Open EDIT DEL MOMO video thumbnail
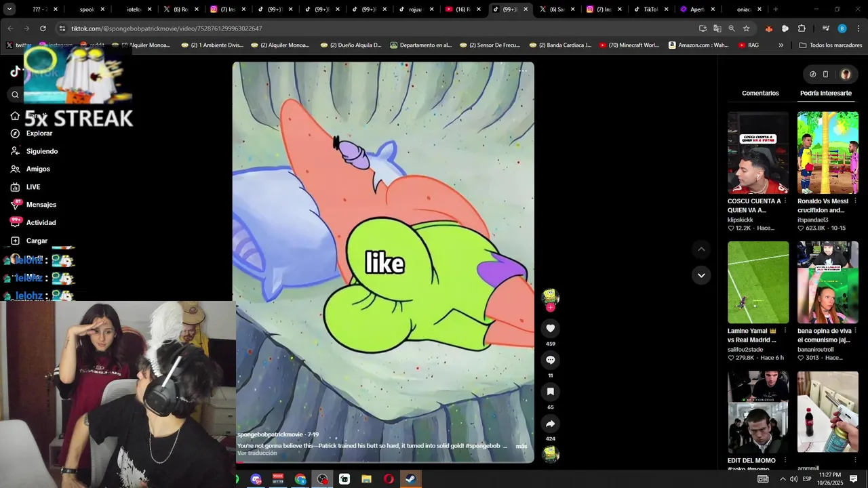Screen dimensions: 868x488 tap(758, 412)
